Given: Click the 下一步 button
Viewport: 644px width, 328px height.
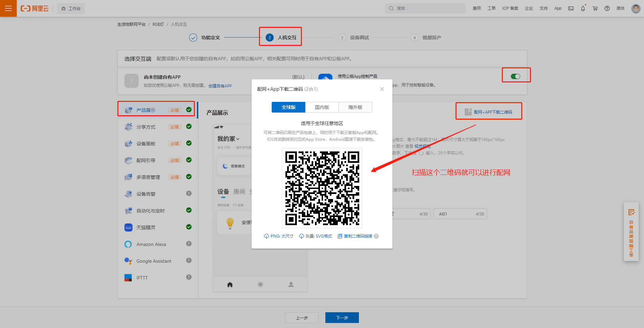Looking at the screenshot, I should click(x=342, y=318).
